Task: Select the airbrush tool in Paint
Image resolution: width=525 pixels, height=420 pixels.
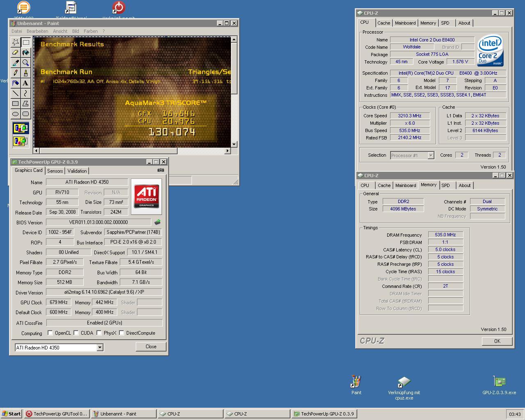Action: (15, 83)
